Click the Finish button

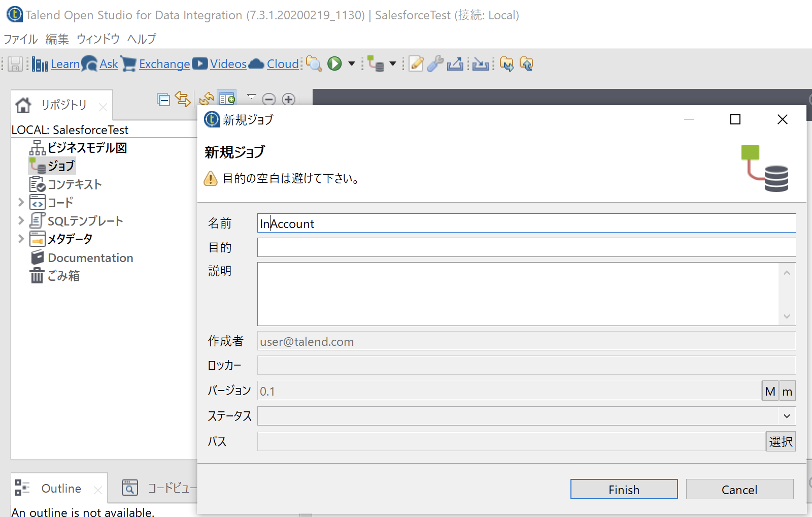click(x=624, y=489)
